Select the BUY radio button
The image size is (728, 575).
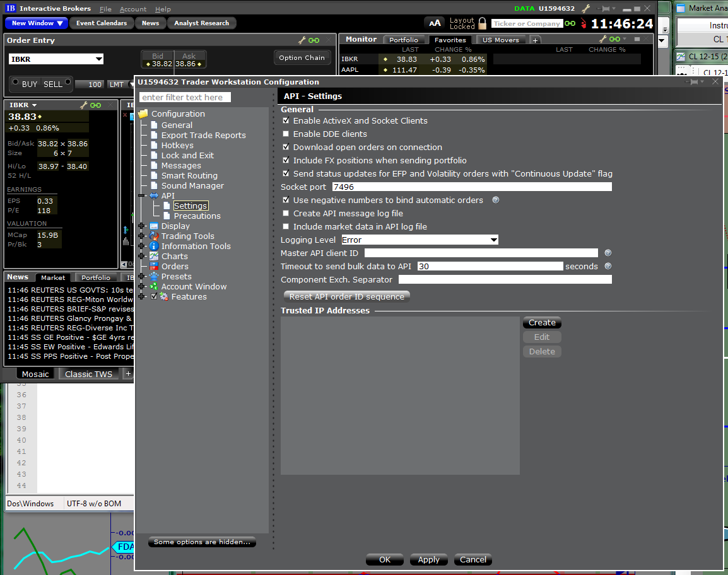point(15,82)
